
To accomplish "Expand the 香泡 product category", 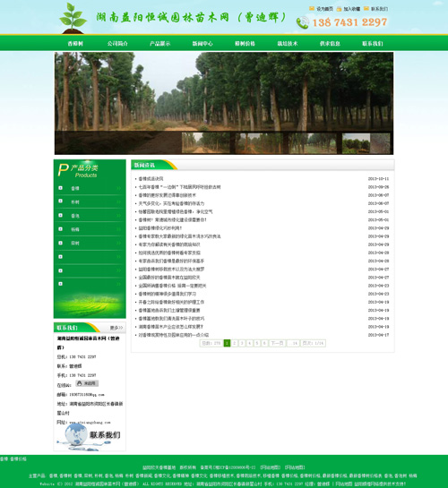I will [75, 216].
